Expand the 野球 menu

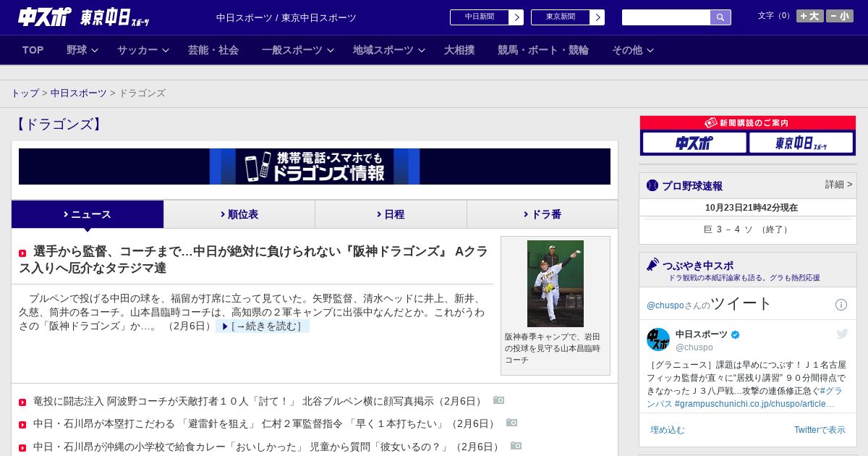click(82, 50)
